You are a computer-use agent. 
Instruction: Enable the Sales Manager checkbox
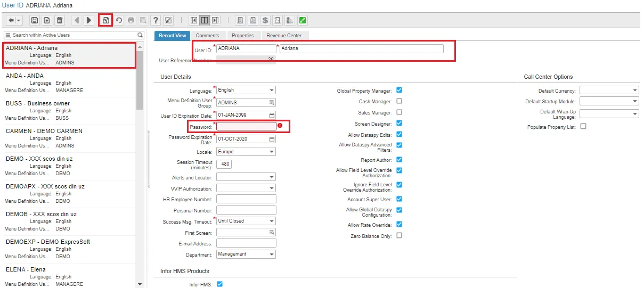pos(399,112)
